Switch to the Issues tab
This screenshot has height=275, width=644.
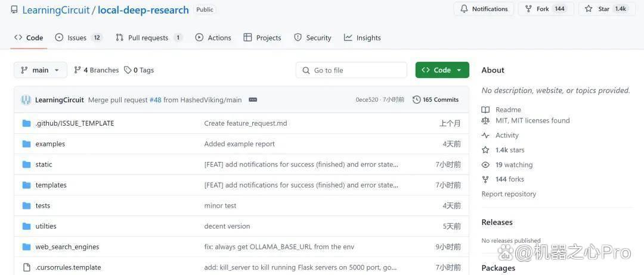[79, 37]
